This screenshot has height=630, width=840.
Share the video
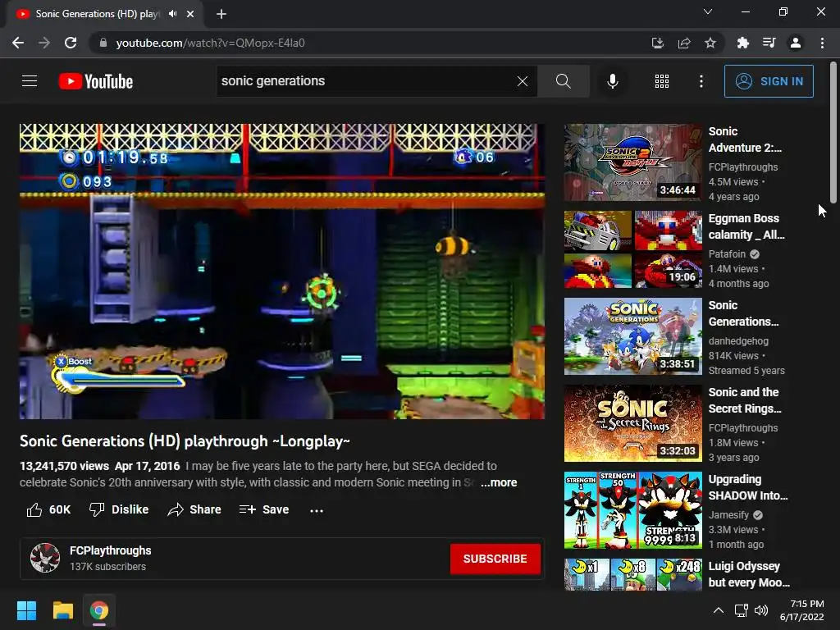[194, 509]
